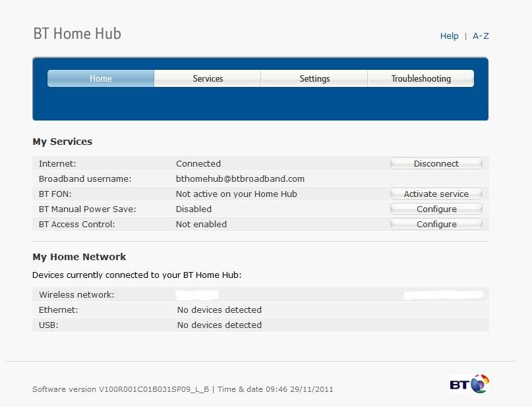Open the A-Z index link
This screenshot has height=407, width=532.
(x=481, y=36)
